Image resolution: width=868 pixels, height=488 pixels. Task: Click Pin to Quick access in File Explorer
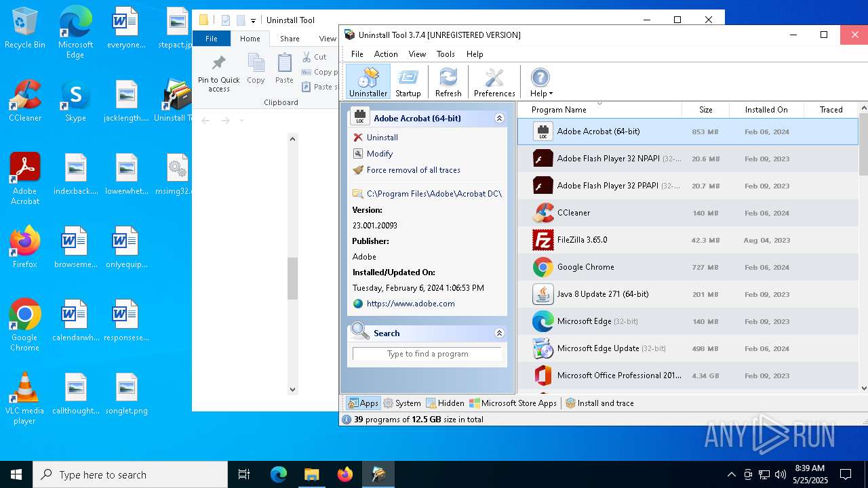[x=219, y=74]
